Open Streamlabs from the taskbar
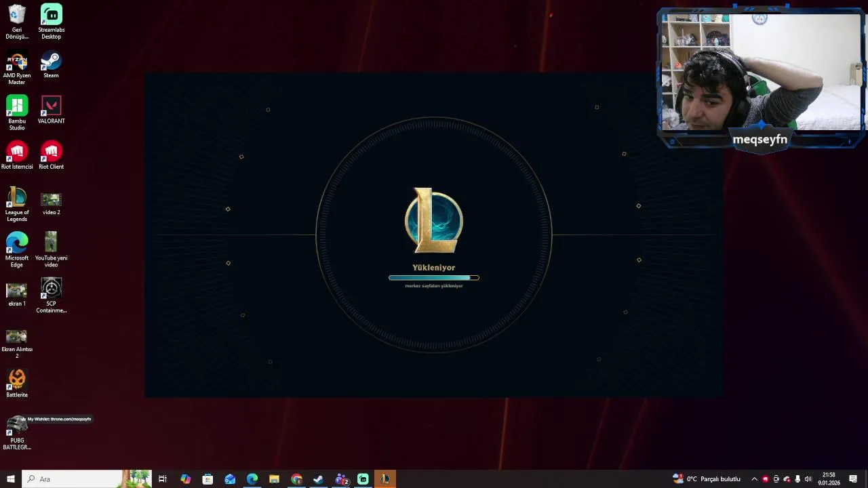Image resolution: width=868 pixels, height=488 pixels. click(x=363, y=479)
